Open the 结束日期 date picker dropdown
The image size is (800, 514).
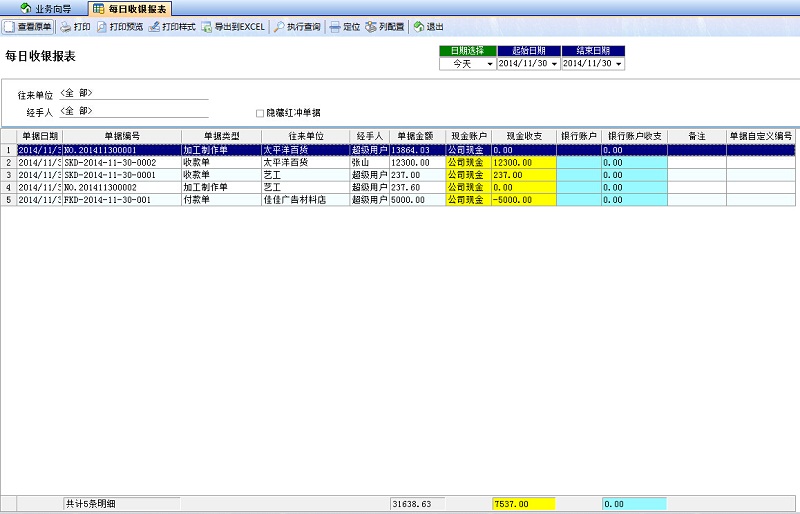point(619,64)
